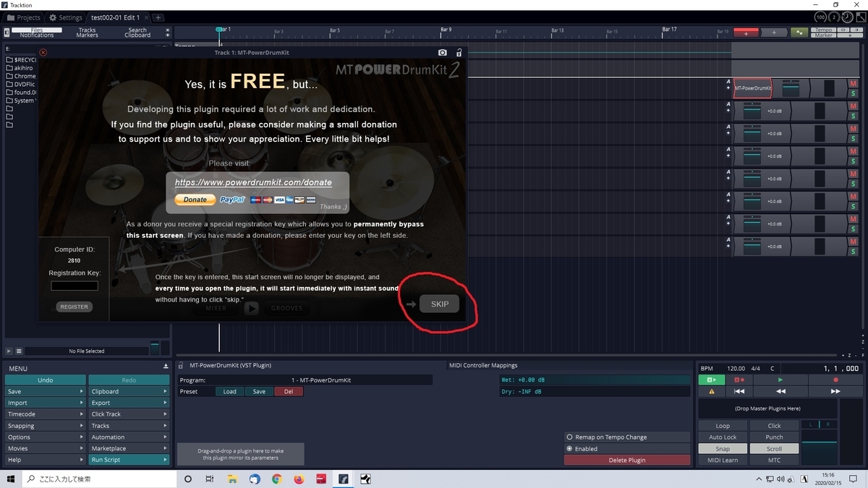This screenshot has height=488, width=868.
Task: Expand the Snapping menu
Action: (x=45, y=426)
